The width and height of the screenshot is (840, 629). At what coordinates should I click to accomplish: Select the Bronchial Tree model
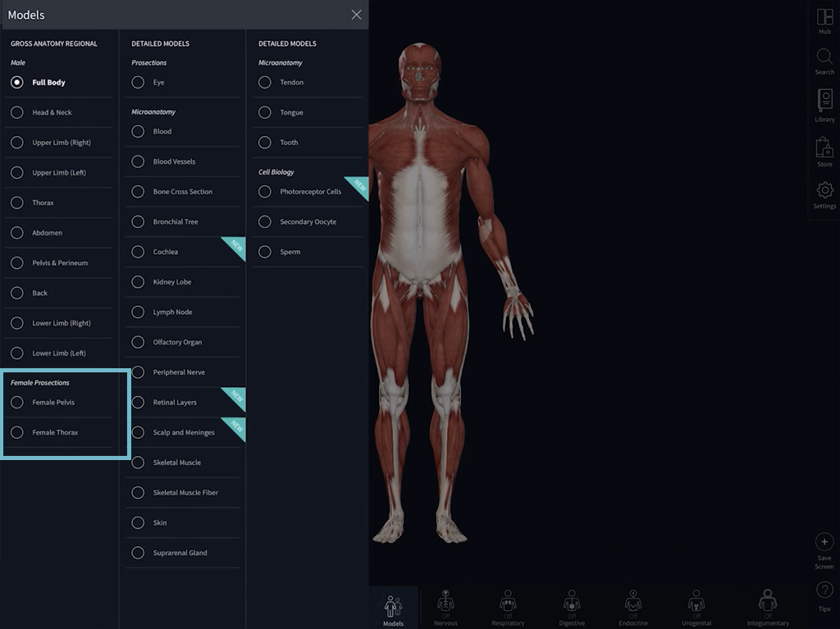138,221
